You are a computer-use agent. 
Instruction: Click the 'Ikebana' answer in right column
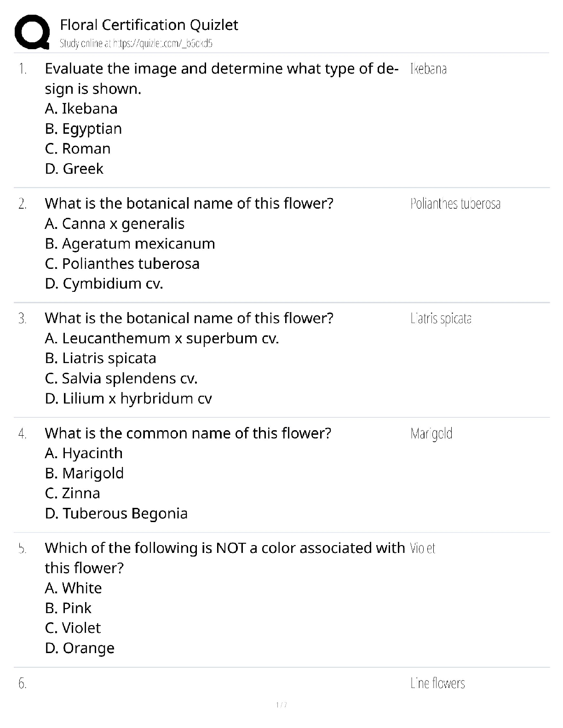coord(428,69)
